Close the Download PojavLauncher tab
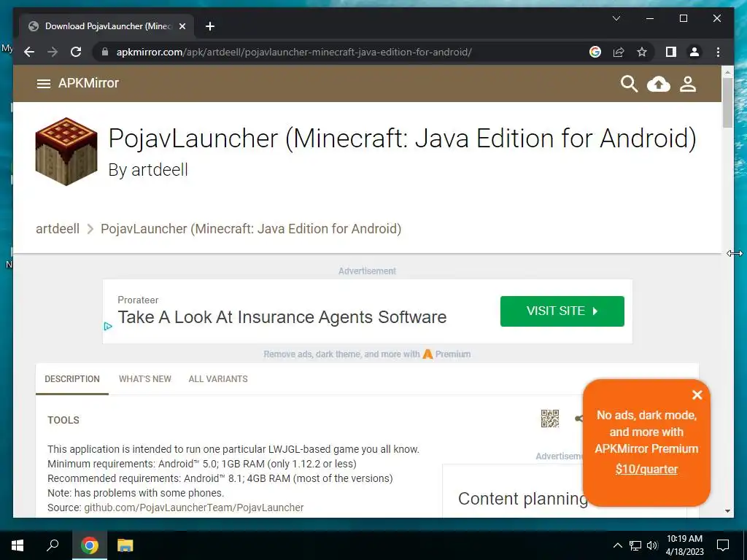The width and height of the screenshot is (747, 560). click(182, 26)
